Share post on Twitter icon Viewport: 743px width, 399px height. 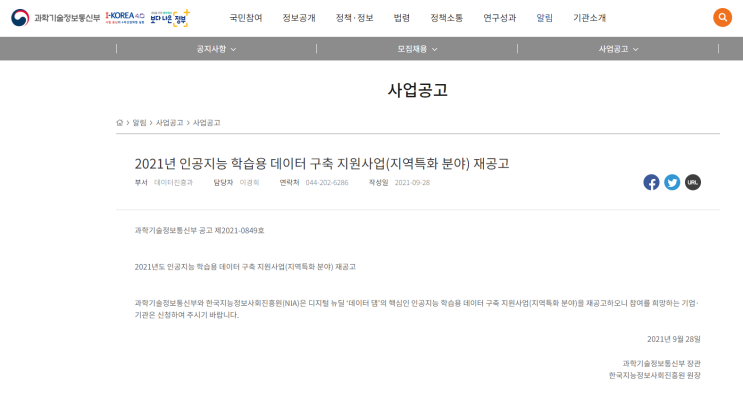click(672, 182)
